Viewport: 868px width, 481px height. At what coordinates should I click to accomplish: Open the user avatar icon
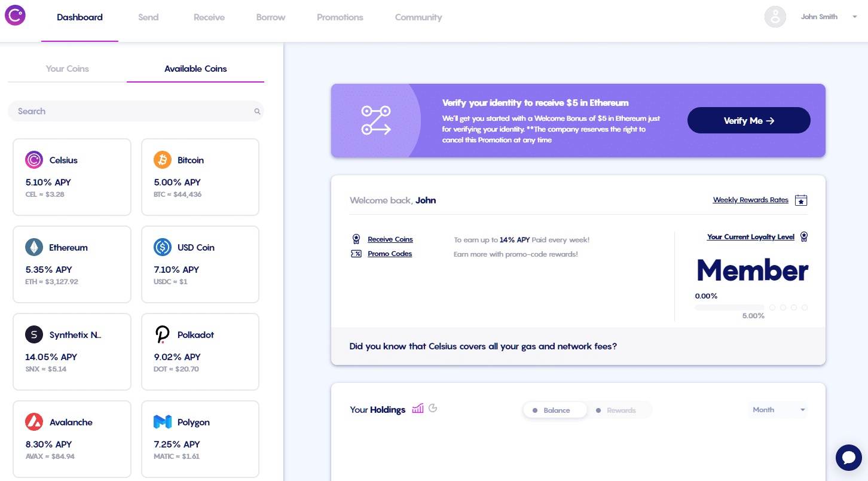tap(775, 17)
